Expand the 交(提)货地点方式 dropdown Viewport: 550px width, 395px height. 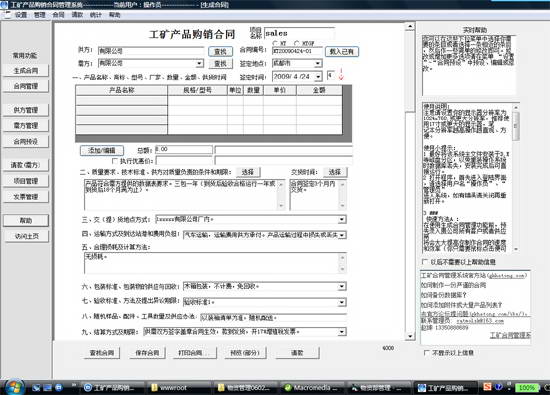click(342, 220)
